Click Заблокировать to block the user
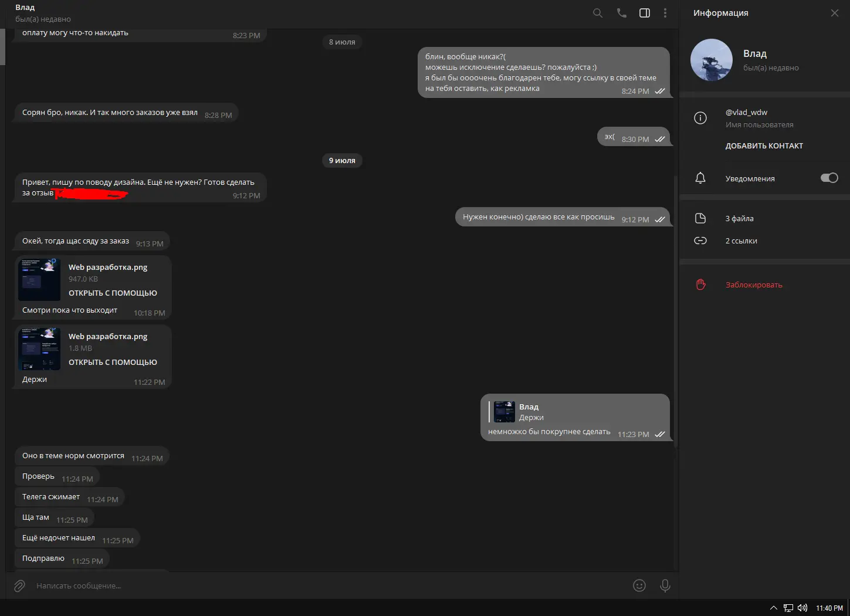Screen dimensions: 850x616 click(753, 285)
